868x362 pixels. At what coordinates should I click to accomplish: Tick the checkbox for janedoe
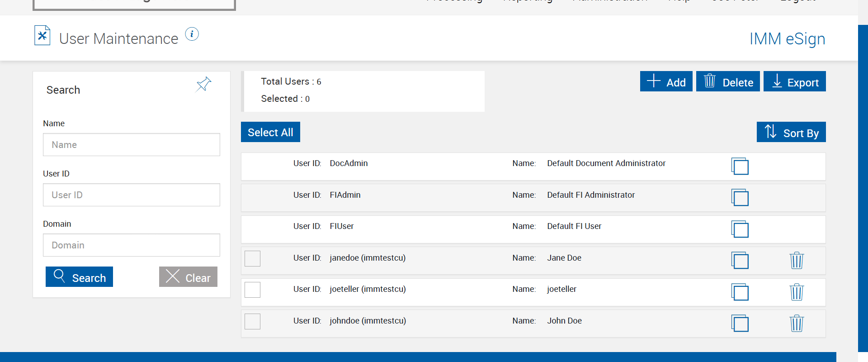tap(252, 258)
